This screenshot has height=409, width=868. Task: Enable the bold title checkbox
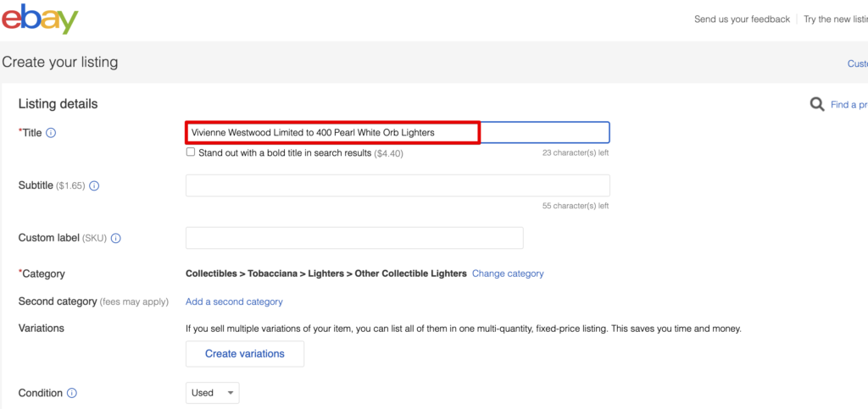[191, 152]
